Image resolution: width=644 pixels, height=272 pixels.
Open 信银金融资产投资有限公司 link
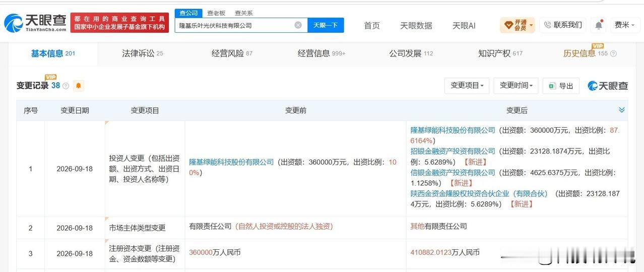point(453,173)
